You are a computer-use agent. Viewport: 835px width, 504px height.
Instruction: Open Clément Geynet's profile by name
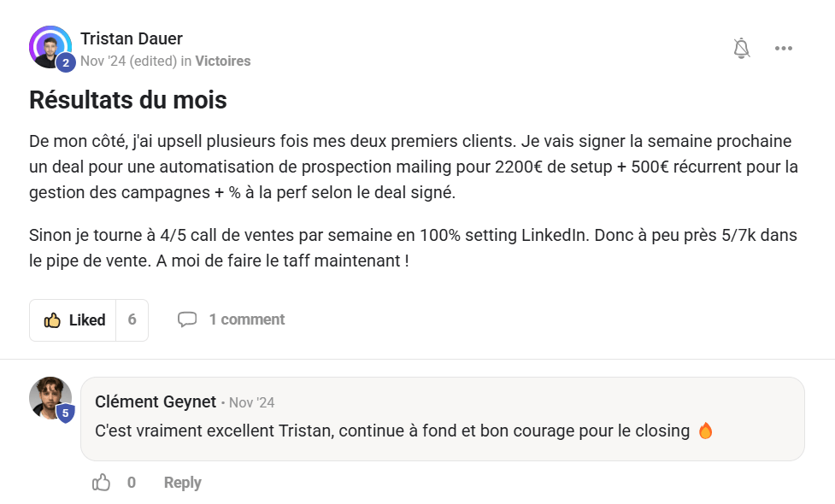point(155,401)
